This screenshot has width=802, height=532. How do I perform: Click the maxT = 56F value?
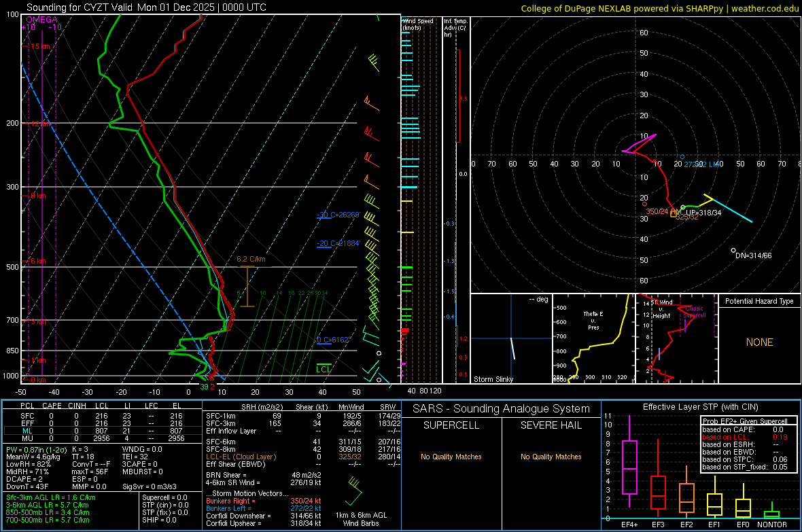[90, 472]
